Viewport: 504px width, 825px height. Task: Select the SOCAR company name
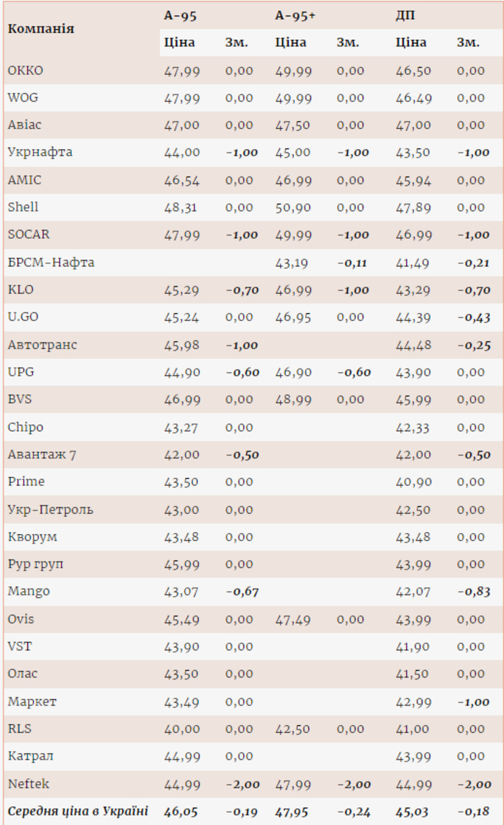click(x=29, y=234)
